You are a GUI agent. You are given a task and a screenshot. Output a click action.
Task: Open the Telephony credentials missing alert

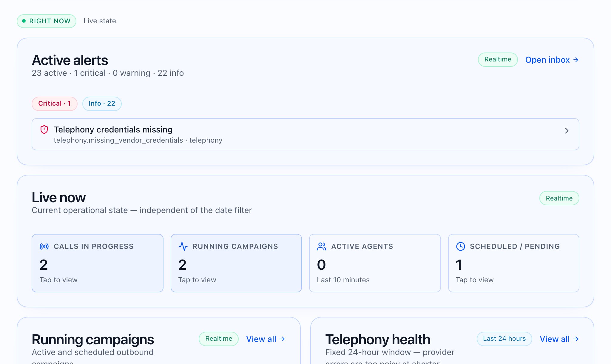(x=305, y=134)
